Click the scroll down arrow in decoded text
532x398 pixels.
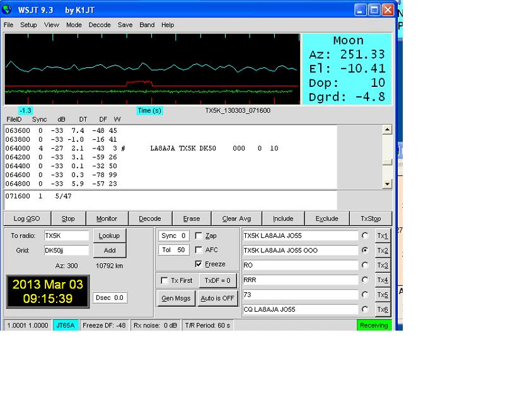click(387, 184)
